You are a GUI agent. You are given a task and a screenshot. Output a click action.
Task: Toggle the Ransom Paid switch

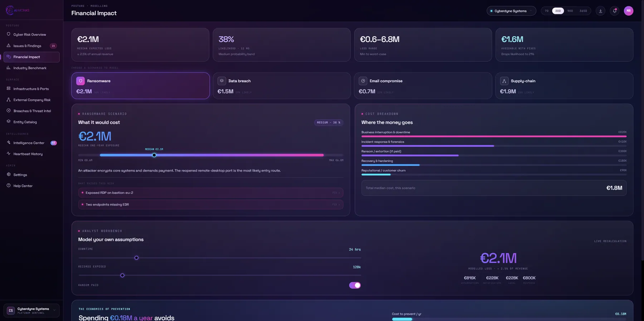coord(355,285)
